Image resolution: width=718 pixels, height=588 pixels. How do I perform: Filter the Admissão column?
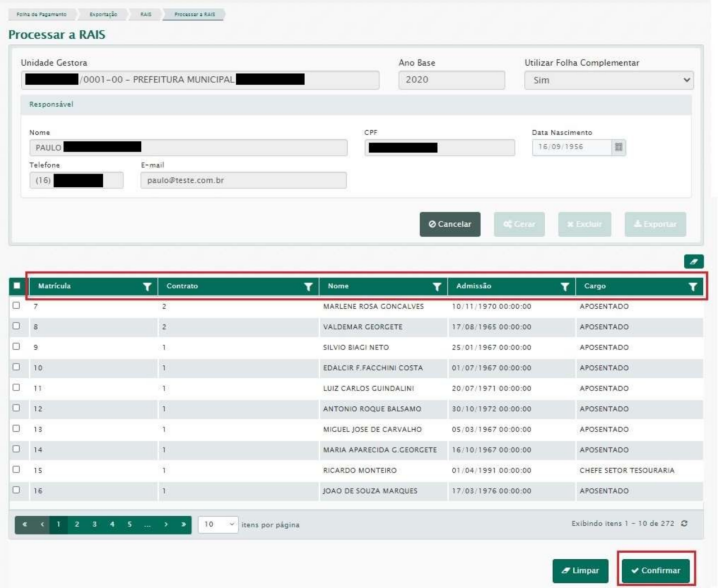564,287
